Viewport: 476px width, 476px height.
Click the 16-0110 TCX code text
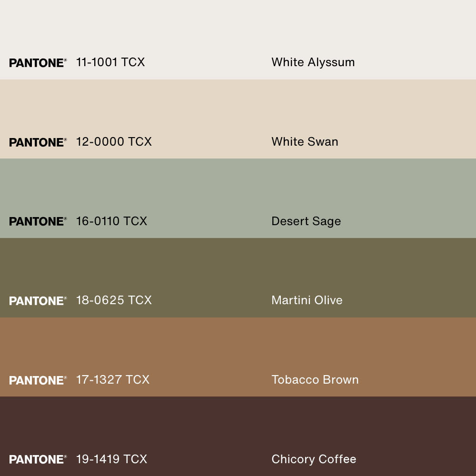111,221
